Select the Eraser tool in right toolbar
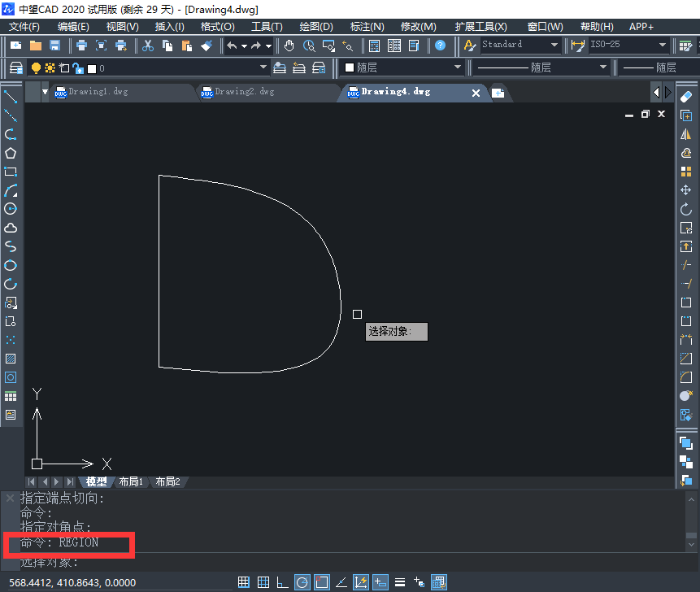This screenshot has height=592, width=700. coord(685,97)
